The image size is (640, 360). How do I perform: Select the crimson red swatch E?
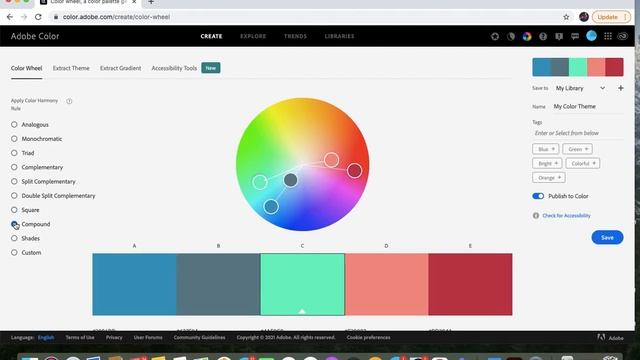point(470,284)
